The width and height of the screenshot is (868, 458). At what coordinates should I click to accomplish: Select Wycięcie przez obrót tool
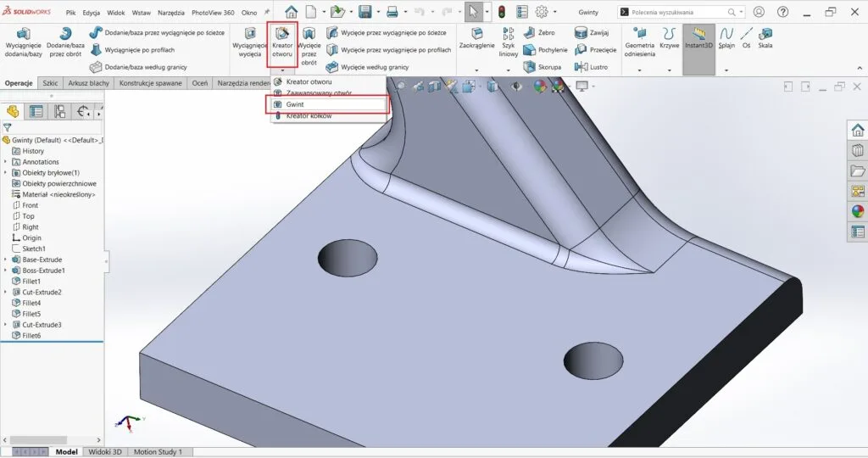pyautogui.click(x=309, y=46)
